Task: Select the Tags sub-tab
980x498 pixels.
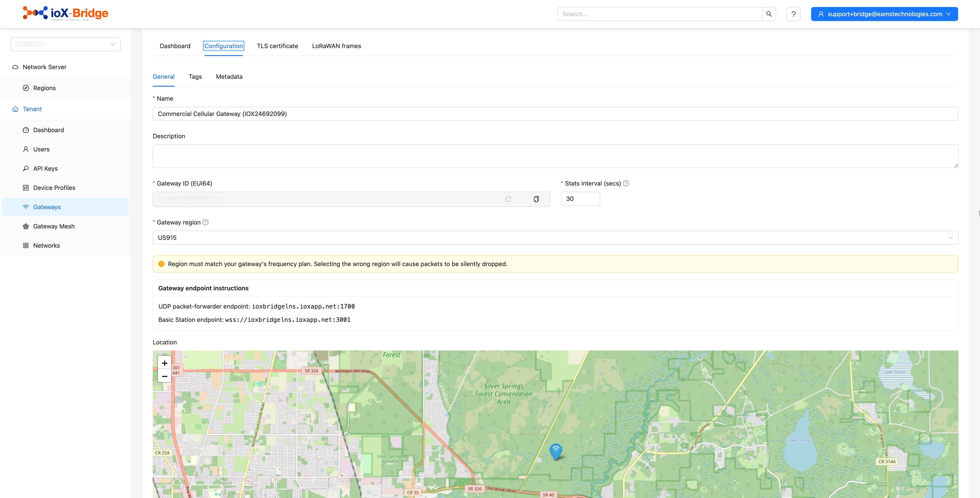Action: point(195,76)
